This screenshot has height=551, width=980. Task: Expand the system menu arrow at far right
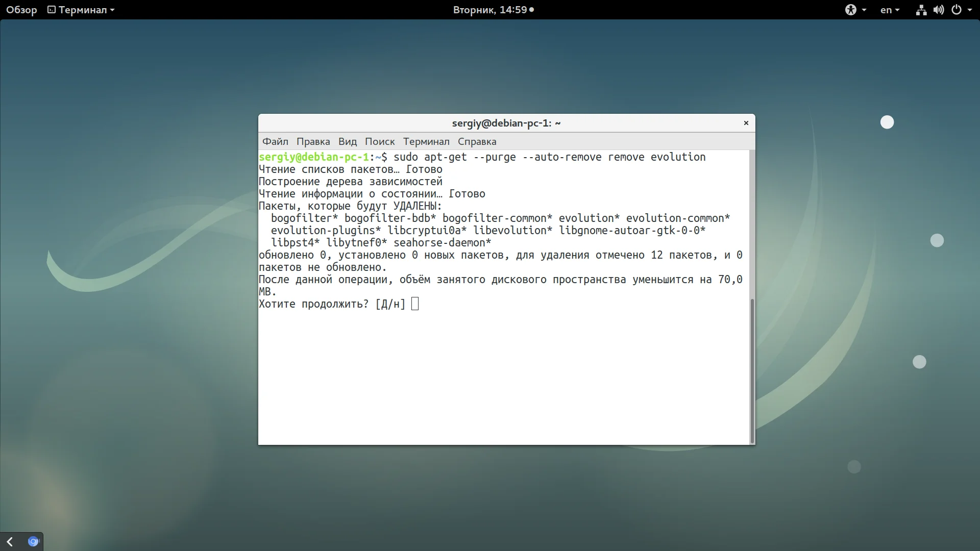970,10
